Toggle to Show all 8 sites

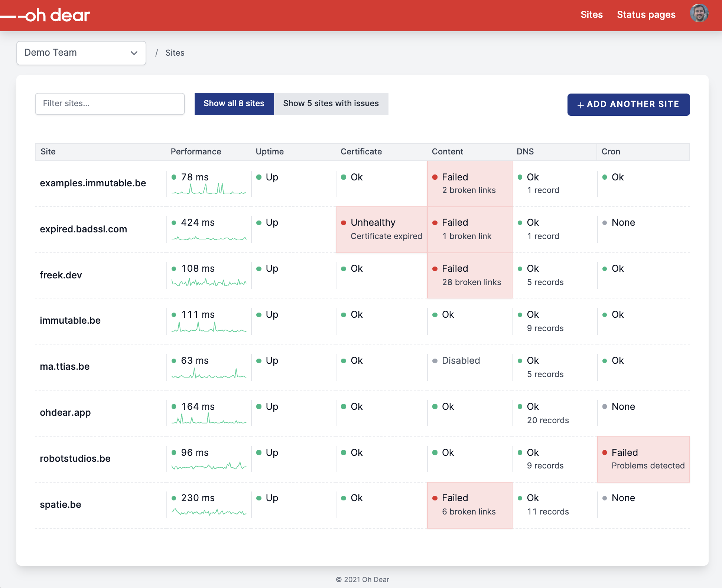point(233,103)
